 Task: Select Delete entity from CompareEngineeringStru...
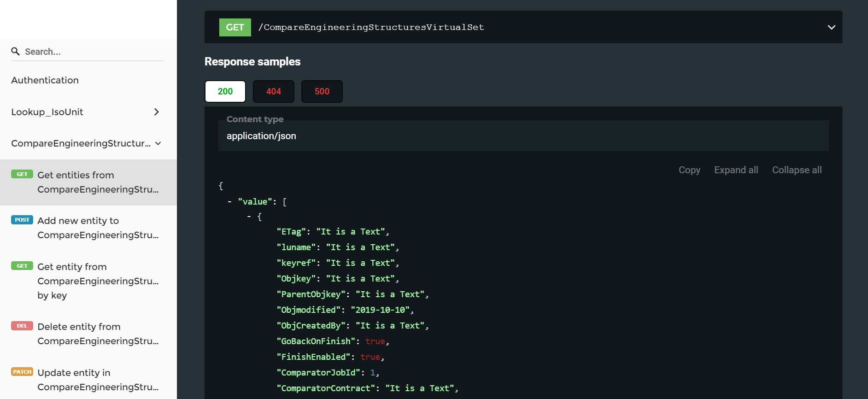88,334
